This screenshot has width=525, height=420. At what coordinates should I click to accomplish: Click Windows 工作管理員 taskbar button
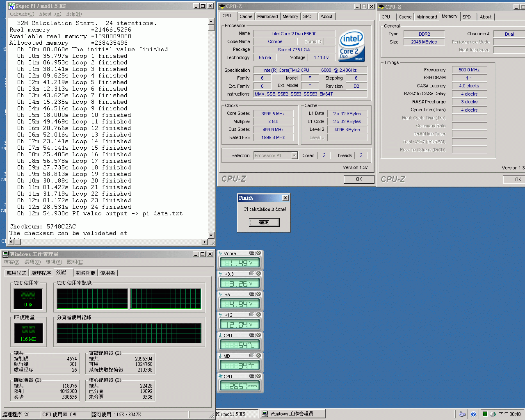tap(293, 414)
